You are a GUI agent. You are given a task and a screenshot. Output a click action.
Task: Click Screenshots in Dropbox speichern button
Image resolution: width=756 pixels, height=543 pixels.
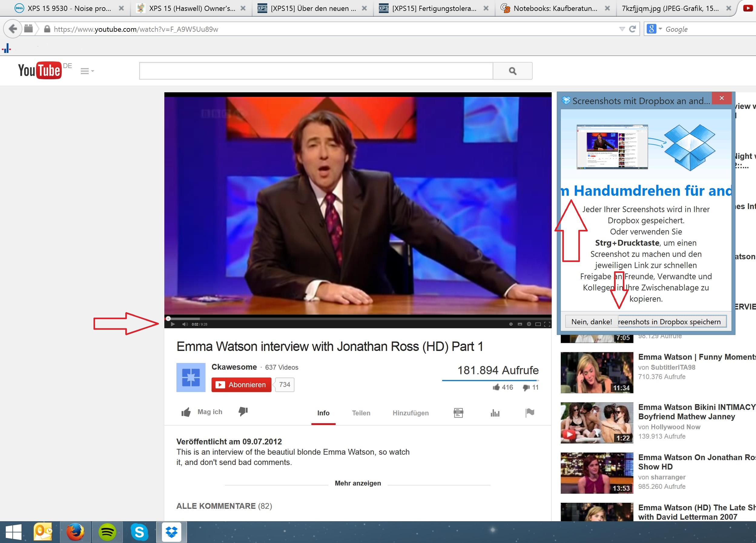click(x=672, y=322)
